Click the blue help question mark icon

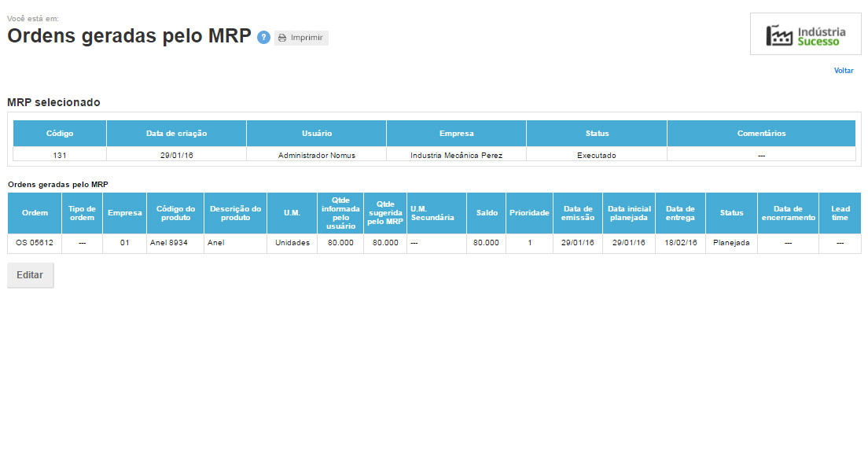point(263,38)
